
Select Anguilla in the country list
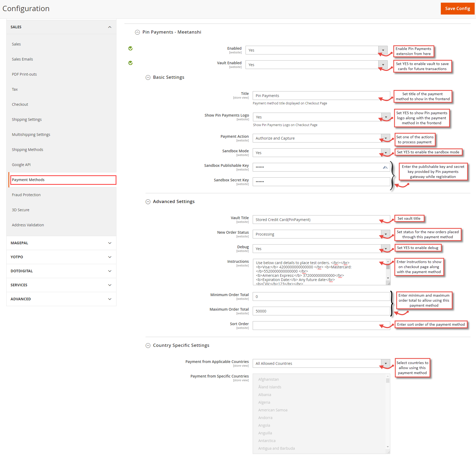pos(265,433)
